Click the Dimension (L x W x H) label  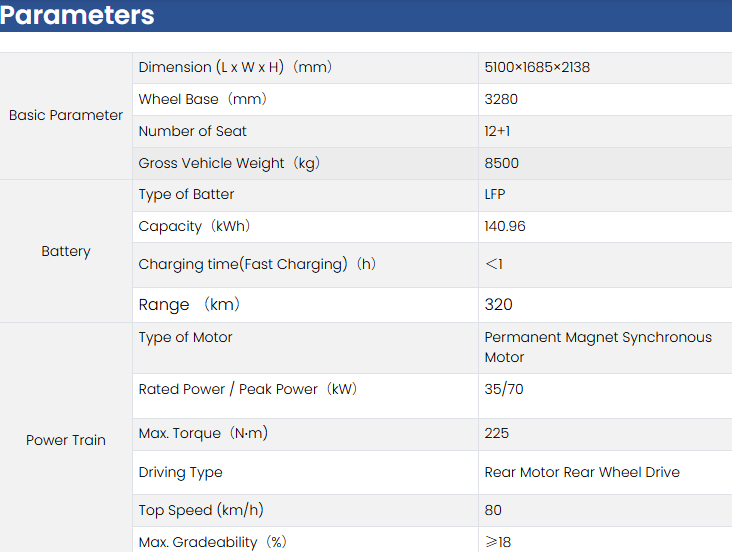[235, 68]
